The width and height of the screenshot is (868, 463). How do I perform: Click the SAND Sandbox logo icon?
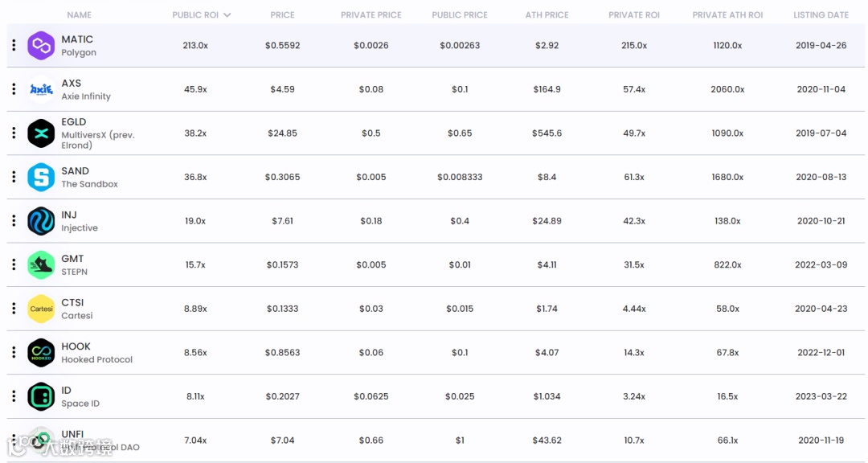[x=41, y=177]
